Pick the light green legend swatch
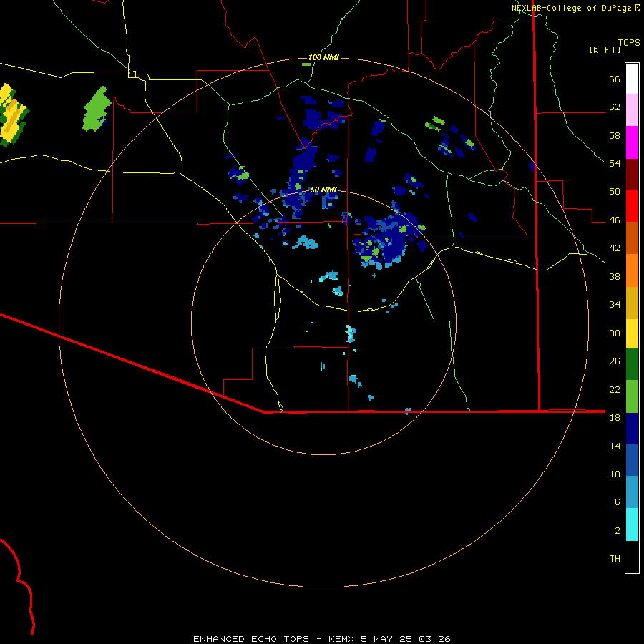This screenshot has height=644, width=644. pos(632,396)
